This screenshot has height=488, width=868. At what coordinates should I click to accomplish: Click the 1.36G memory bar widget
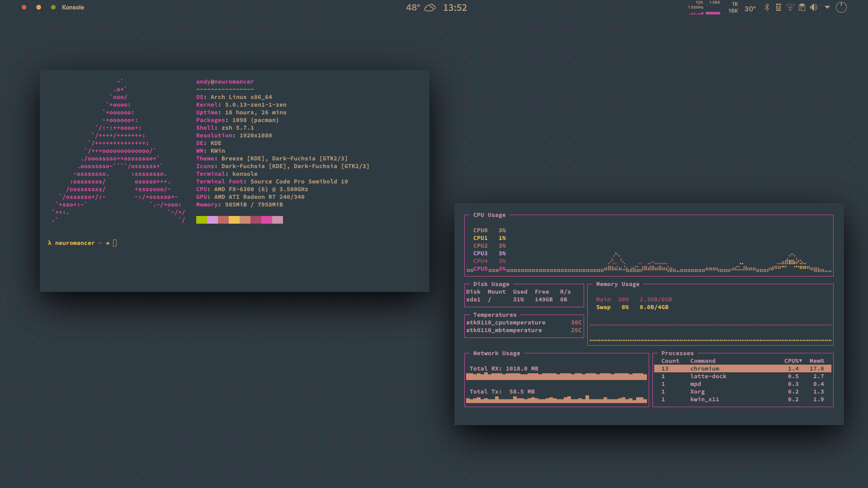click(713, 8)
